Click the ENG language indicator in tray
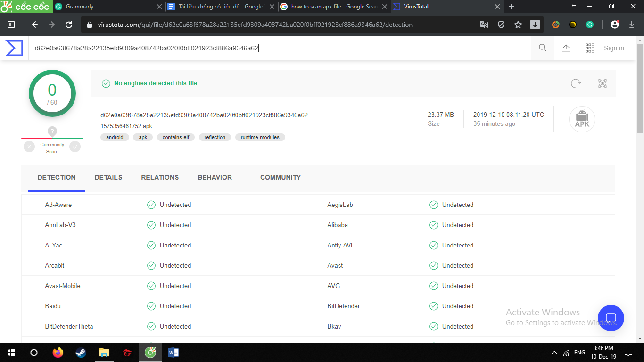Image resolution: width=644 pixels, height=362 pixels. pyautogui.click(x=580, y=353)
